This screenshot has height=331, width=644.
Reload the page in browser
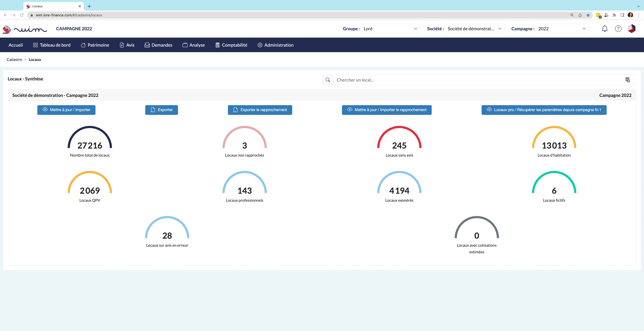tap(22, 15)
